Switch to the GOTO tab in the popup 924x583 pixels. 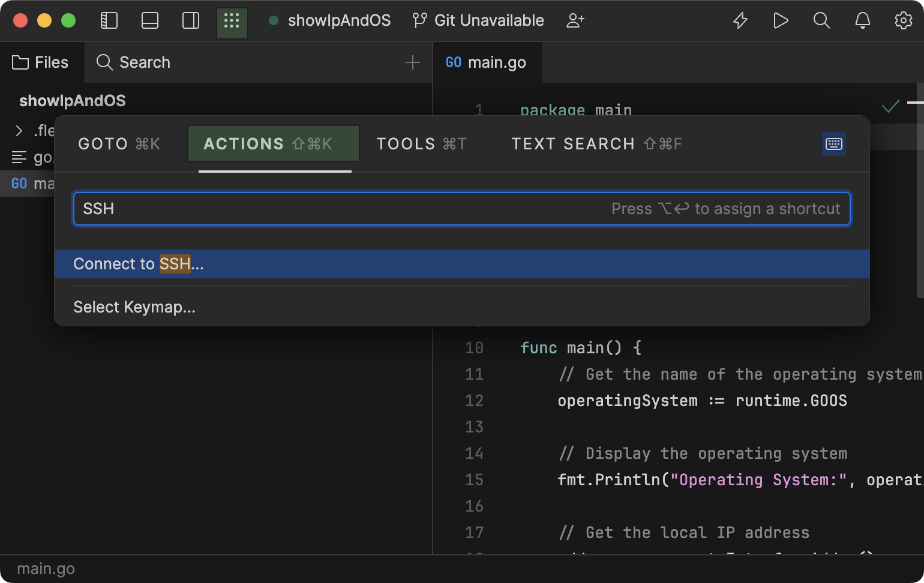tap(118, 143)
